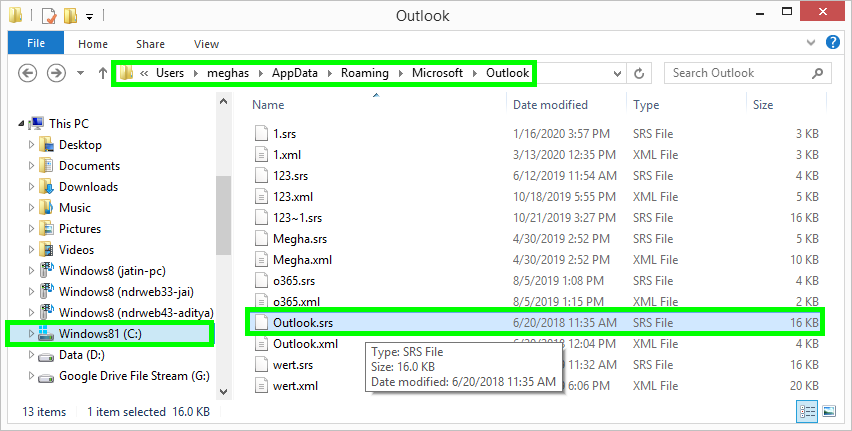Select the 1.srs file

pyautogui.click(x=284, y=134)
